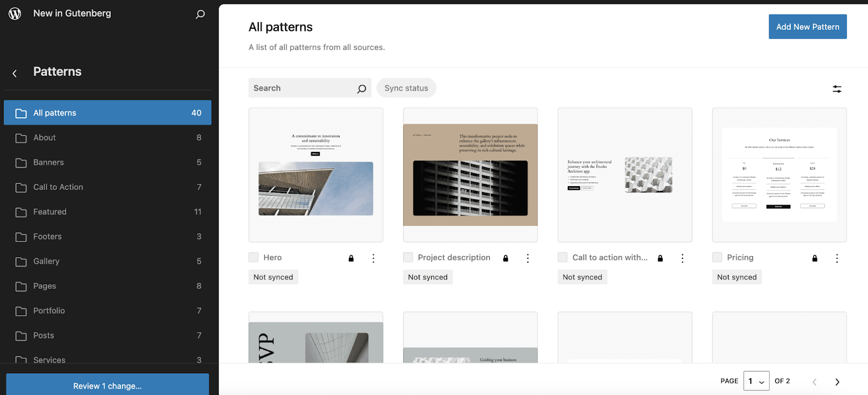The width and height of the screenshot is (868, 395).
Task: Select the All patterns category
Action: pyautogui.click(x=107, y=113)
